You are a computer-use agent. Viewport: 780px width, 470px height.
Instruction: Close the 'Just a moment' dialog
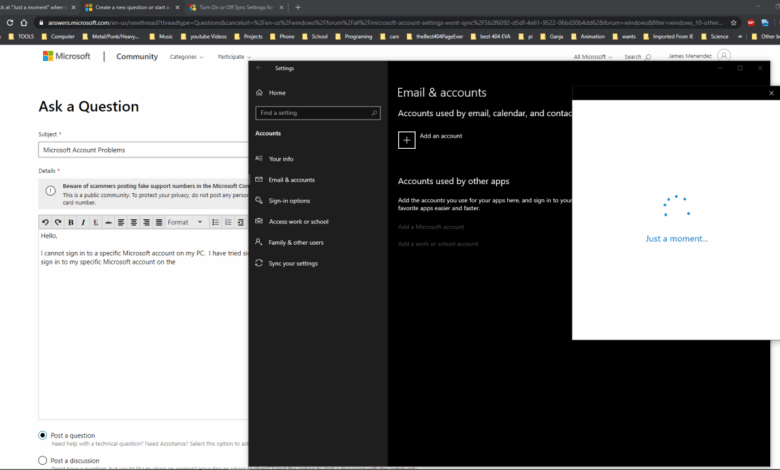click(x=771, y=93)
